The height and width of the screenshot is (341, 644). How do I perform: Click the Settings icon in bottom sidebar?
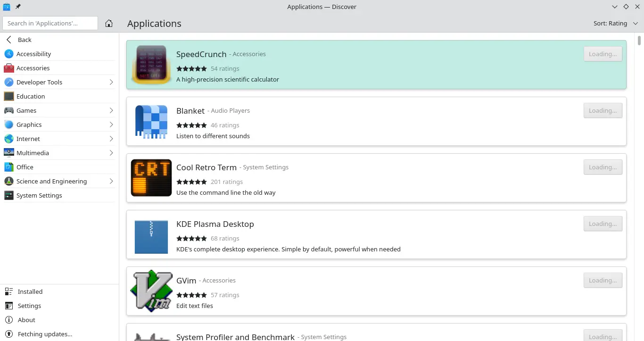coord(9,306)
